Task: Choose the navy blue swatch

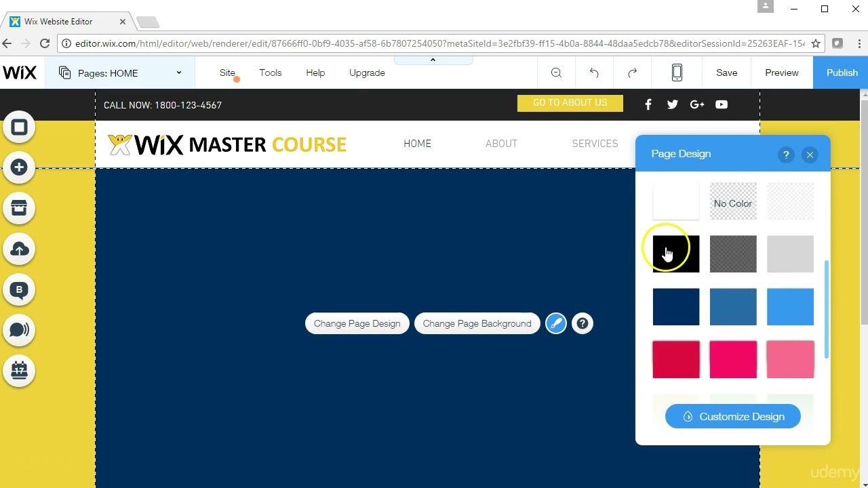Action: click(676, 307)
